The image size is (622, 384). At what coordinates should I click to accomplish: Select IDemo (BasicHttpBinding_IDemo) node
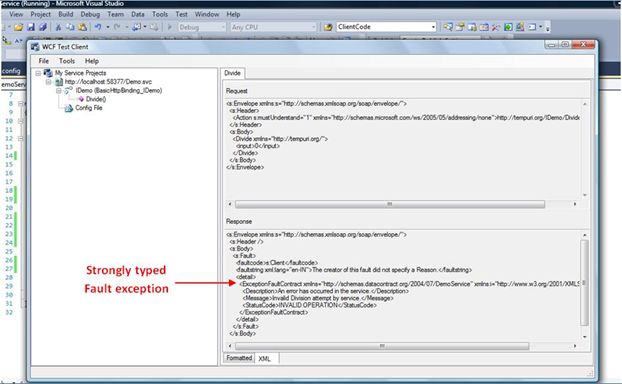click(x=119, y=90)
